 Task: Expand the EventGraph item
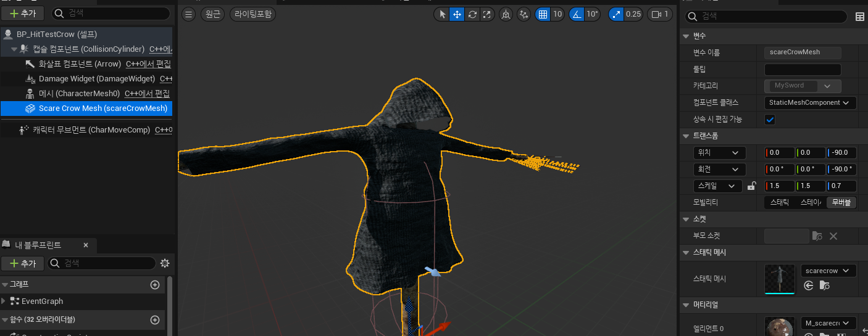pos(4,301)
